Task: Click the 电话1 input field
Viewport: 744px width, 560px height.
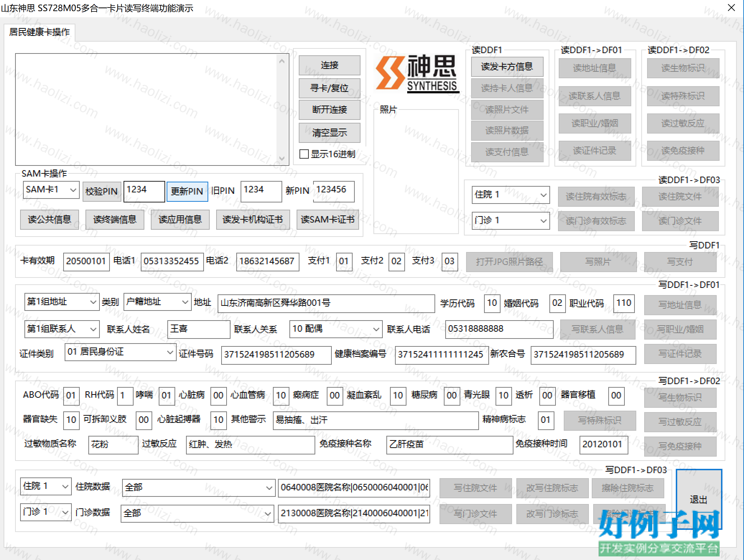Action: click(172, 262)
